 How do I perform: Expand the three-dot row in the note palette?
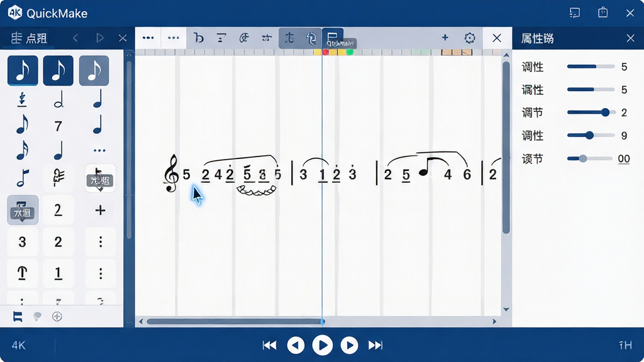99,151
